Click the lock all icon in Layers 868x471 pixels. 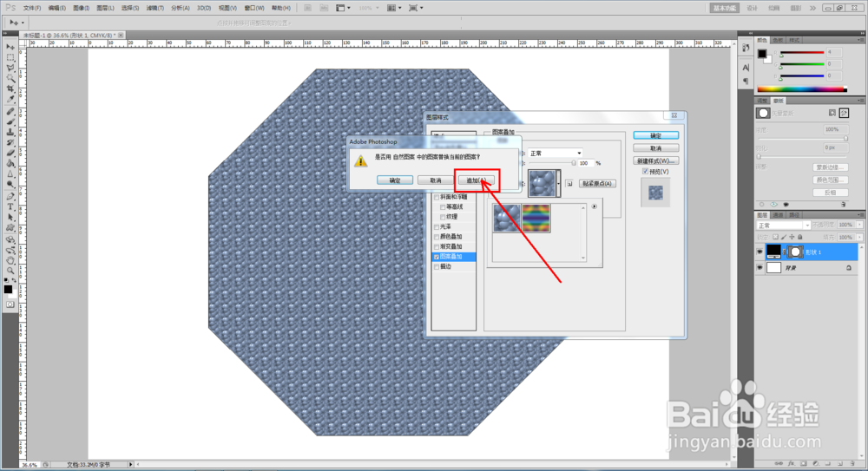(x=800, y=237)
